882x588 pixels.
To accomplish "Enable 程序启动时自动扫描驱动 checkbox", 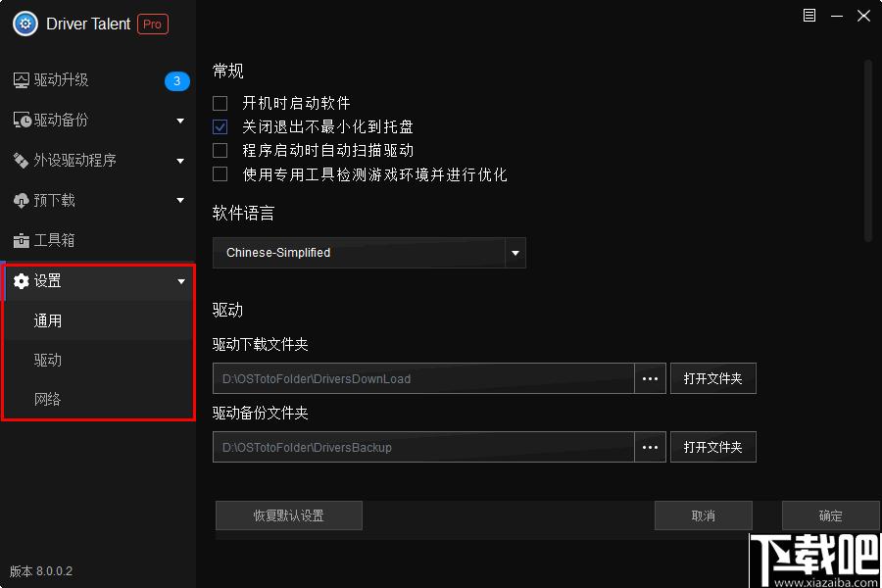I will click(x=220, y=150).
